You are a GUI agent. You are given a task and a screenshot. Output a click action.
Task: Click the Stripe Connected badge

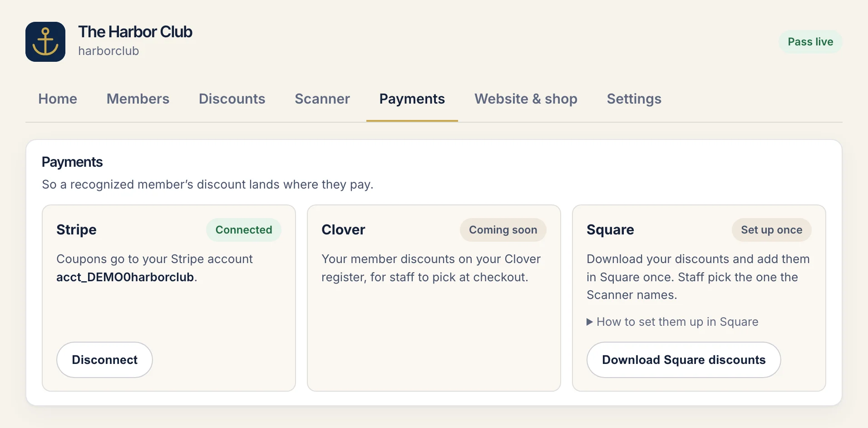click(x=244, y=230)
